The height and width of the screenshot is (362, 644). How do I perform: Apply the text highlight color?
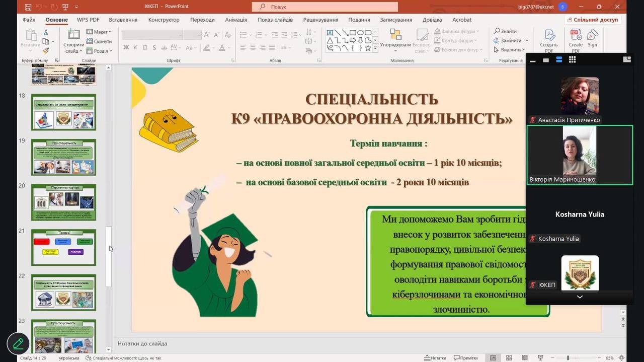(x=206, y=48)
